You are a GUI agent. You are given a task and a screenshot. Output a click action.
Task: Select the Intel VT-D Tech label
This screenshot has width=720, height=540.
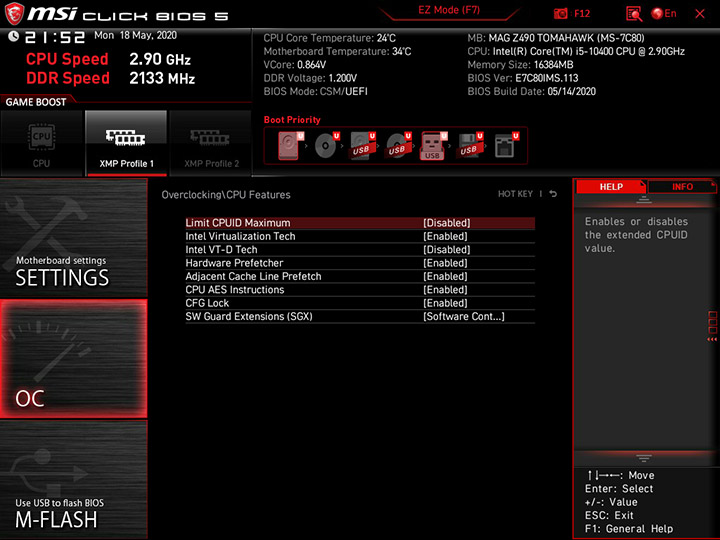(x=221, y=249)
